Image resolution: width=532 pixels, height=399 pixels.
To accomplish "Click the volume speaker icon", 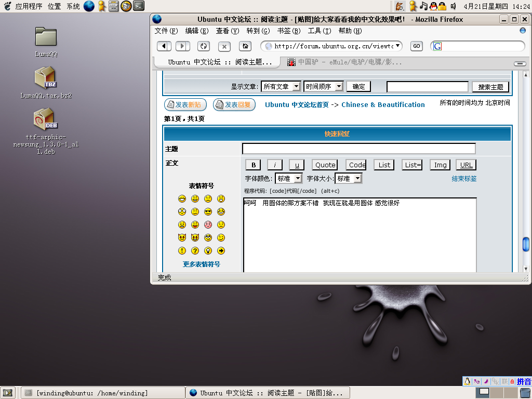I will (x=453, y=6).
